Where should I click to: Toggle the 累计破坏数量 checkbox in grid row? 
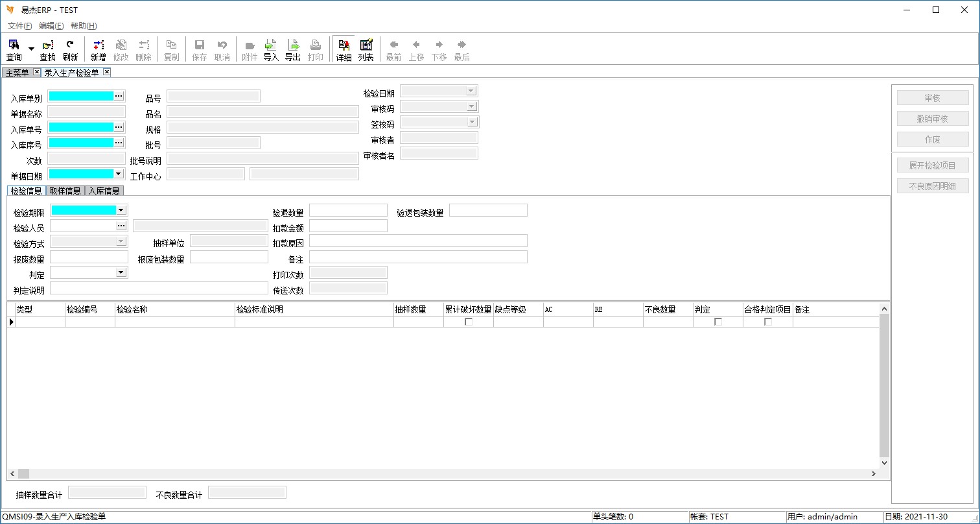click(469, 322)
